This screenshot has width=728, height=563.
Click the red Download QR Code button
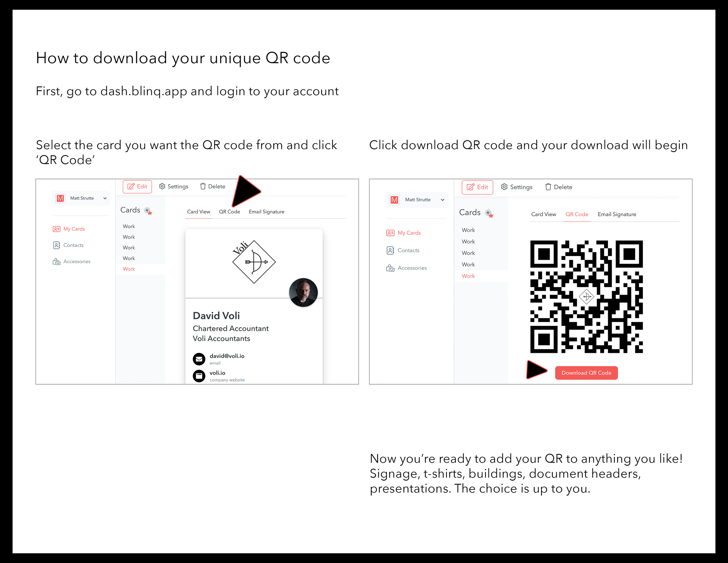[586, 373]
